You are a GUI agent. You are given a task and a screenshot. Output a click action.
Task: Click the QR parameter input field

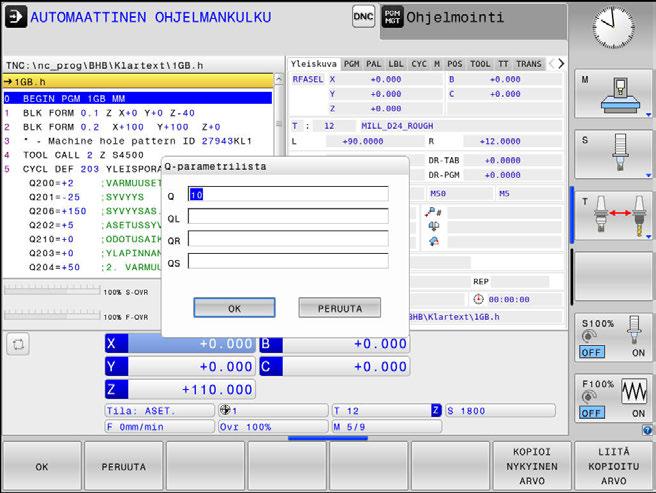tap(288, 239)
